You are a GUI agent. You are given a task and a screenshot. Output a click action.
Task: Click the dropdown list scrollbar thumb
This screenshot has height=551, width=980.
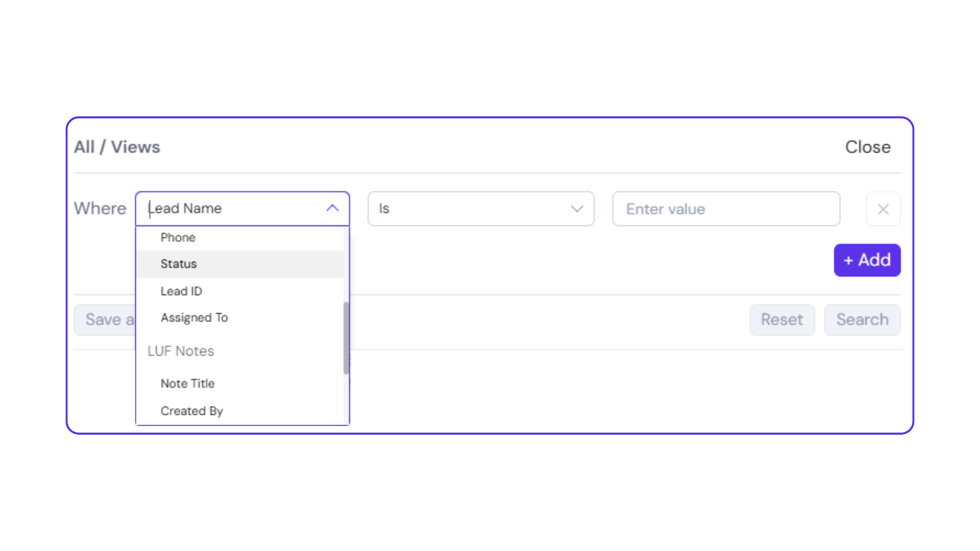346,338
